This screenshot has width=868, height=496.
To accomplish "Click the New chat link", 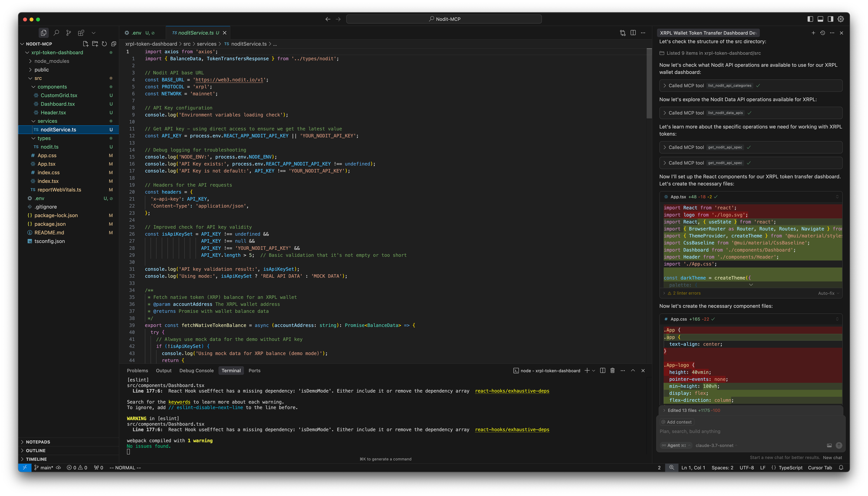I will pos(832,458).
